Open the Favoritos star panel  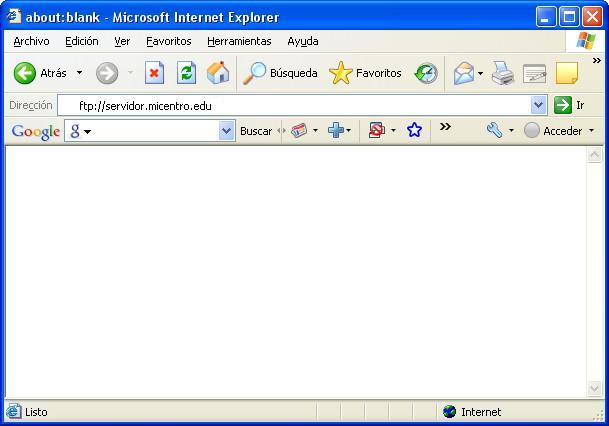tap(365, 73)
